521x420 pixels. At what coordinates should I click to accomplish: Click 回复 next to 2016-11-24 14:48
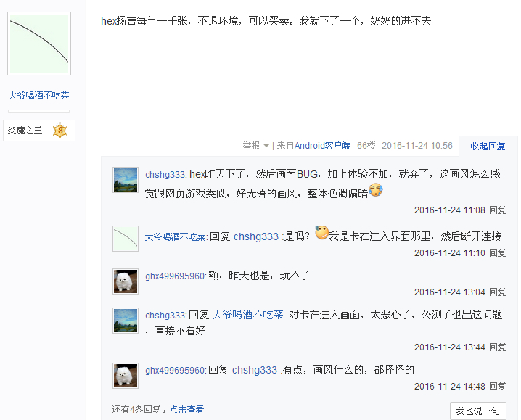[497, 387]
